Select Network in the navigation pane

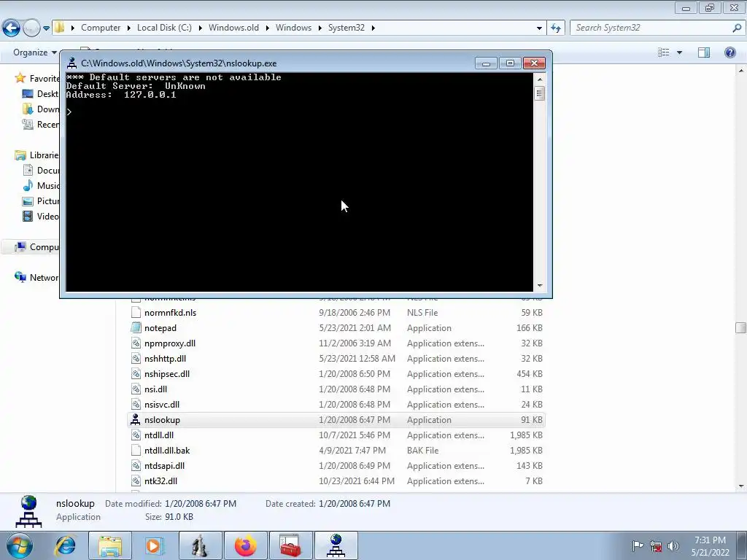(x=36, y=277)
